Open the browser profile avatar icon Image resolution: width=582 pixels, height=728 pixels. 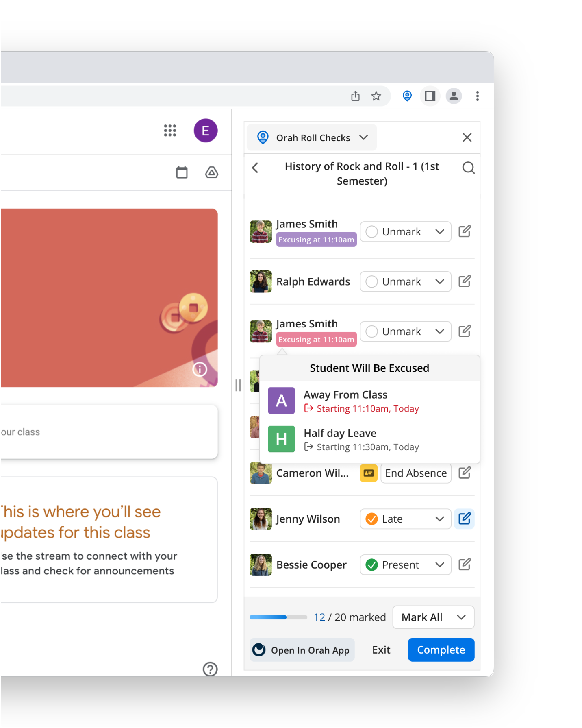pos(454,96)
